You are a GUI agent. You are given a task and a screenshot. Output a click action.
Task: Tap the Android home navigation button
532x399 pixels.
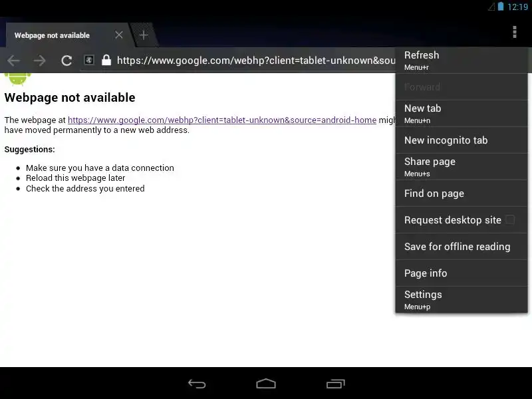(266, 384)
